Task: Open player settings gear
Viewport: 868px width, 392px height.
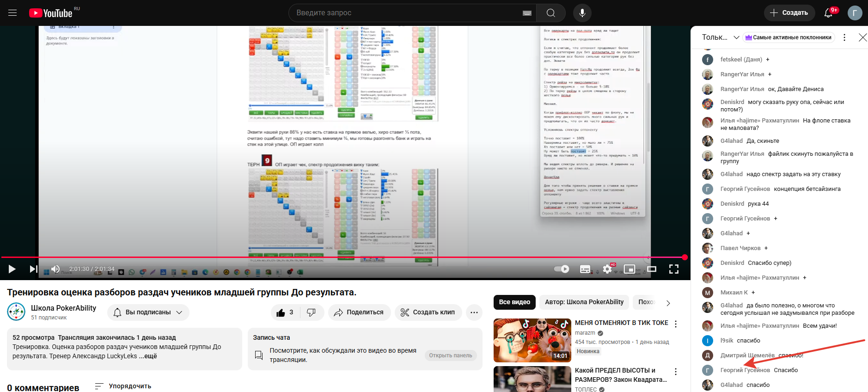Action: pyautogui.click(x=607, y=269)
